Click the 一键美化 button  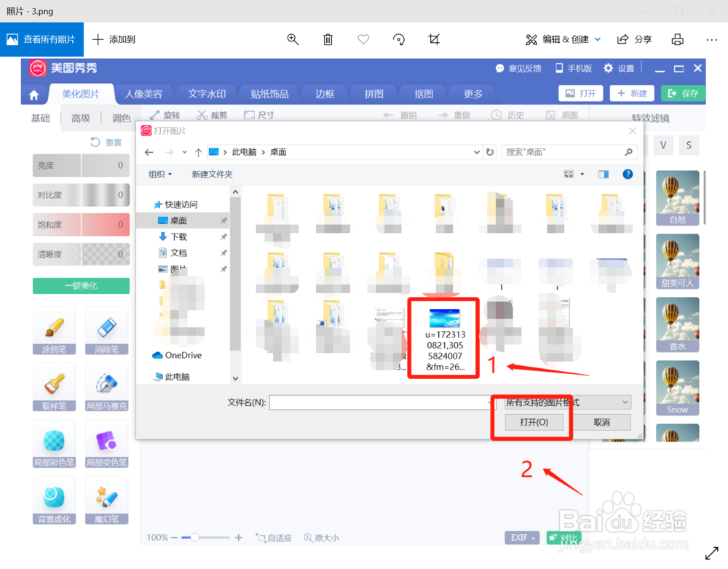click(81, 286)
